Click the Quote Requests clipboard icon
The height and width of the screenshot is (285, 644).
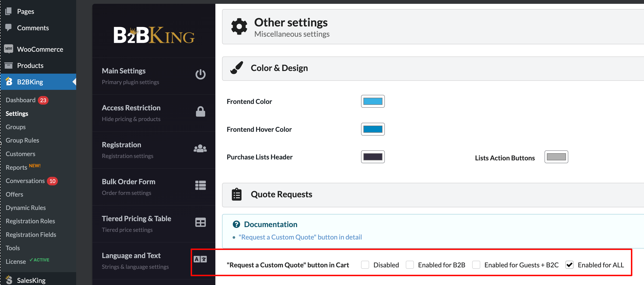tap(236, 194)
